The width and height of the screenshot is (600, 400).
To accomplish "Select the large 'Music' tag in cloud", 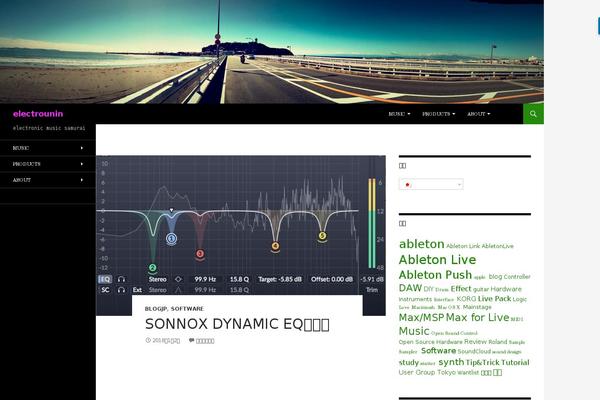I will tap(414, 331).
